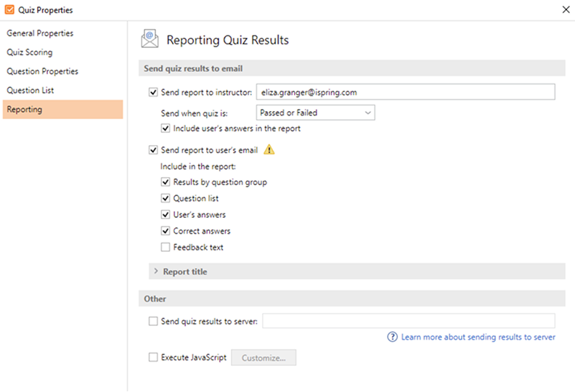Image resolution: width=575 pixels, height=392 pixels.
Task: Click the server URL input field
Action: pyautogui.click(x=409, y=321)
